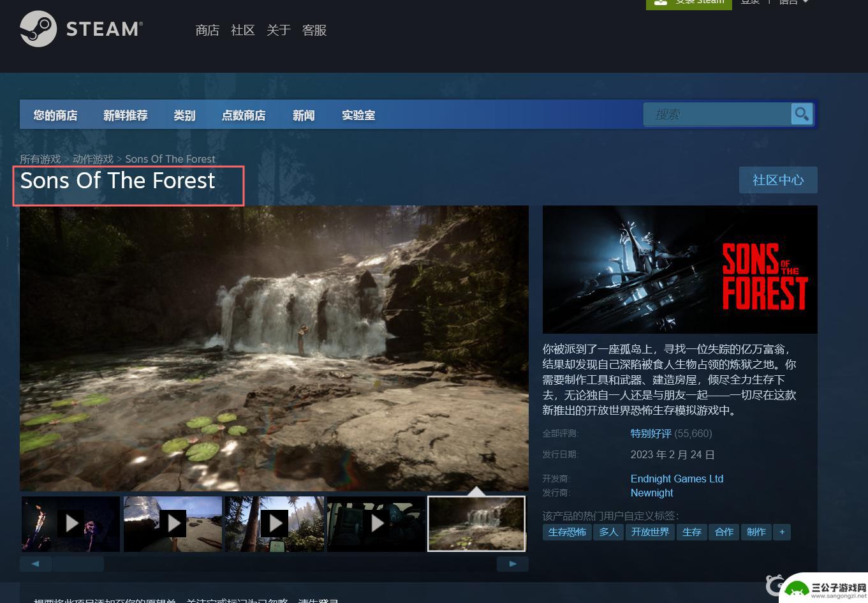The image size is (868, 603).
Task: Open the 商店 menu in header
Action: click(x=207, y=30)
